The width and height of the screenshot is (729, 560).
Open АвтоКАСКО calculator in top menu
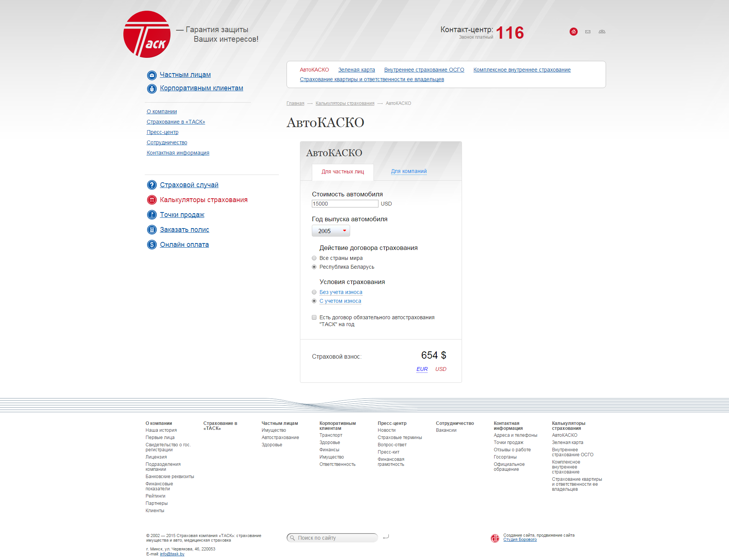314,70
